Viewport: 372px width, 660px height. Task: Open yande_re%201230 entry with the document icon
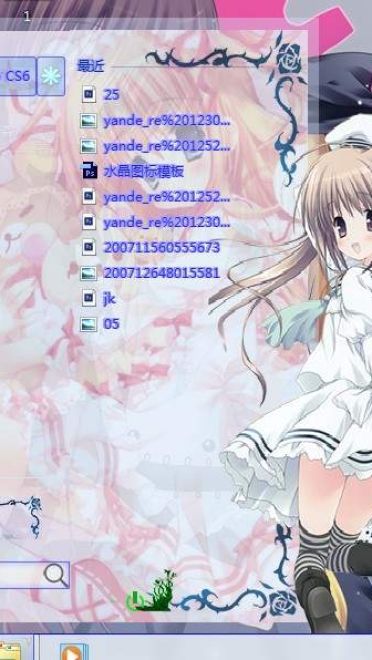coord(155,222)
